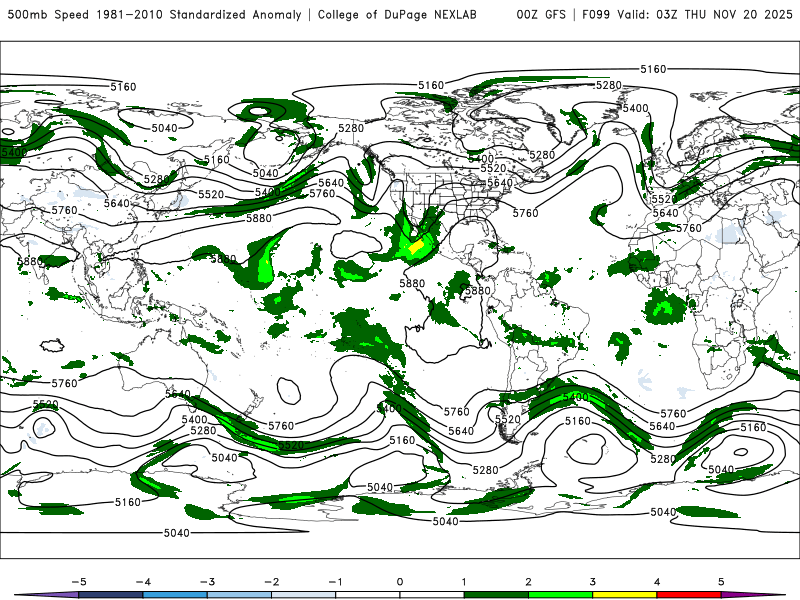
Task: Click the "College of DuPage NEXLAB" text
Action: tap(397, 14)
